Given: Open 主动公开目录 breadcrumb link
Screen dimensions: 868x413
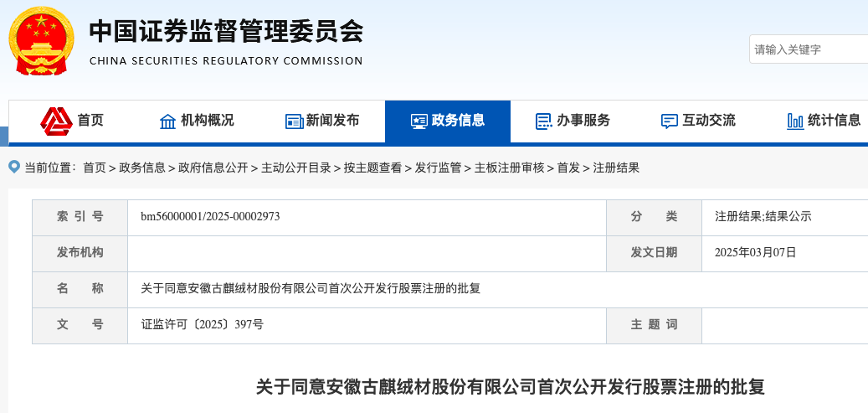Looking at the screenshot, I should coord(296,168).
